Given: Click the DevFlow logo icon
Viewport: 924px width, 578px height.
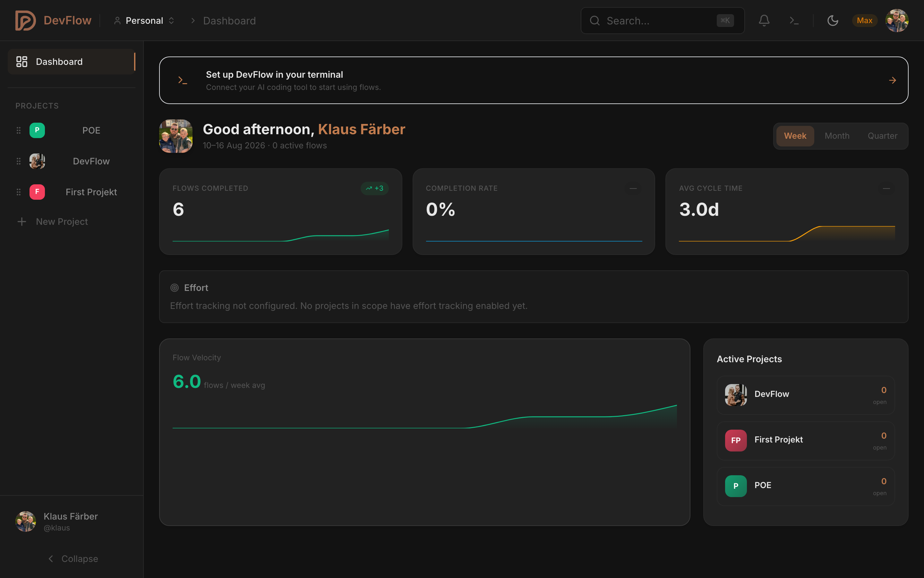Looking at the screenshot, I should click(25, 21).
